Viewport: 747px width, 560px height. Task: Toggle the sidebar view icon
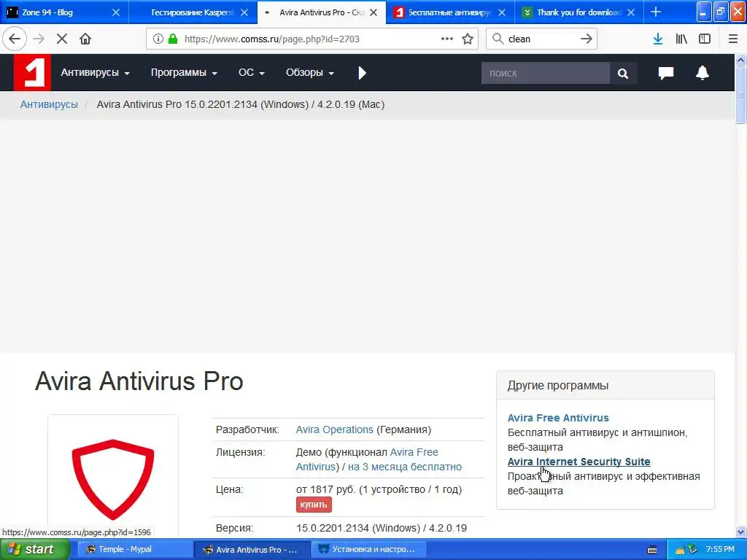click(x=705, y=39)
